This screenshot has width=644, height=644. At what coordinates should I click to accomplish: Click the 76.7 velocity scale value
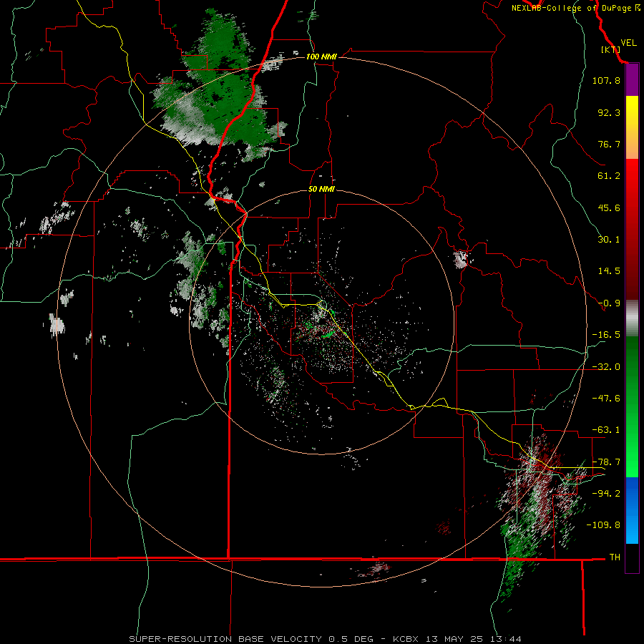coord(609,144)
